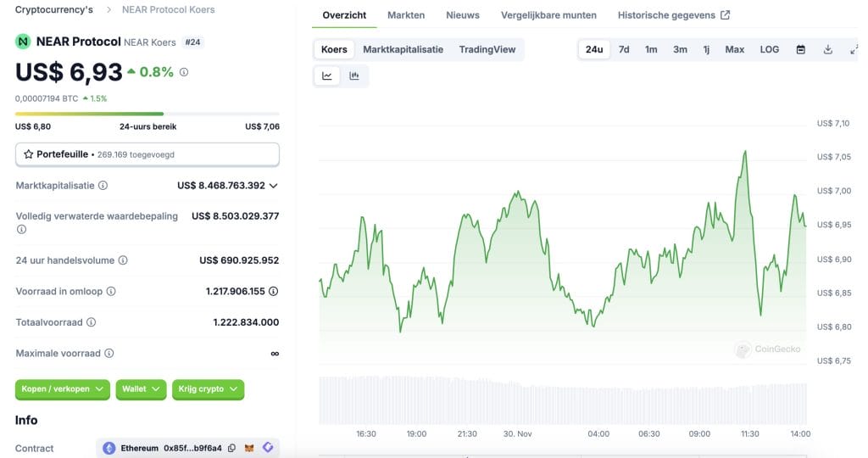
Task: Expand chart to fullscreen
Action: pos(854,49)
